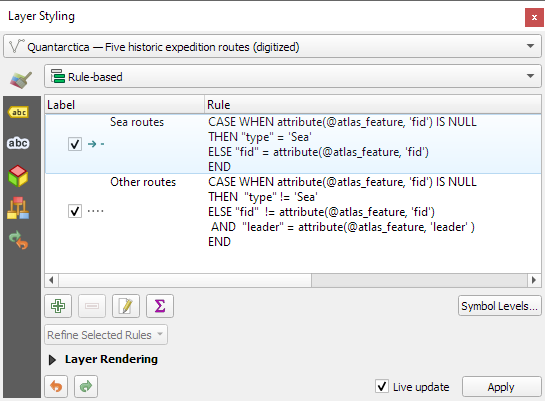The width and height of the screenshot is (545, 401).
Task: Open the Diagrams tab icon
Action: pyautogui.click(x=18, y=208)
